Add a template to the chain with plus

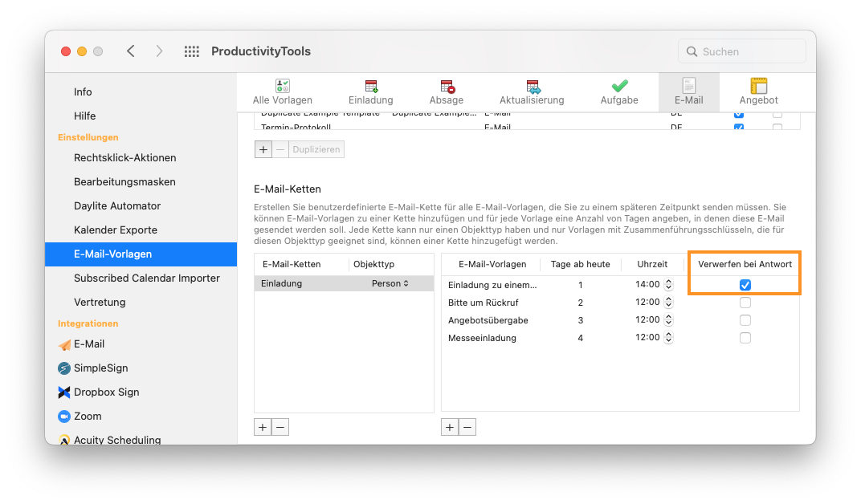tap(450, 427)
